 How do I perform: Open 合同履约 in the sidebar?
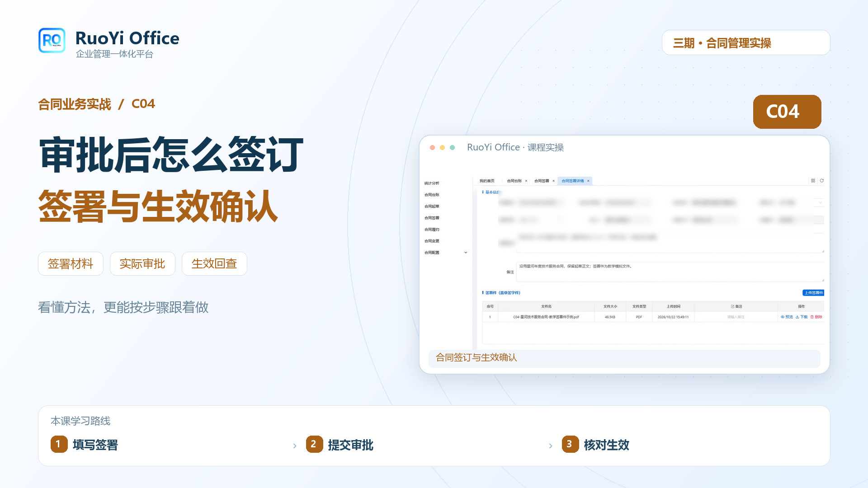[432, 230]
